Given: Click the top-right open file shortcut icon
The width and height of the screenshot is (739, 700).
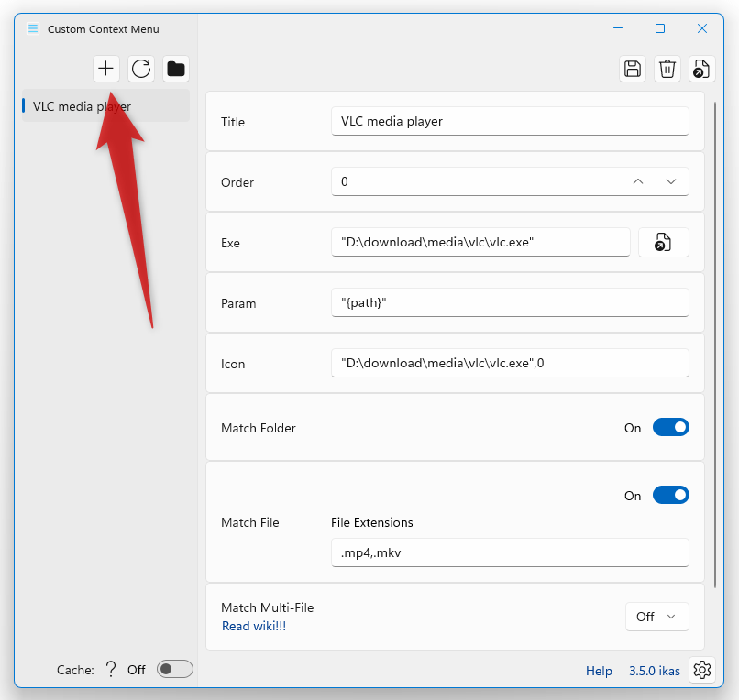Looking at the screenshot, I should [x=702, y=69].
